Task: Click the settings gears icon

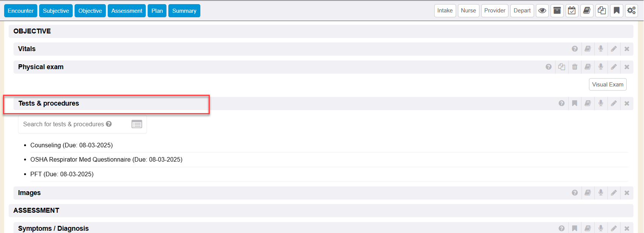Action: (x=631, y=11)
